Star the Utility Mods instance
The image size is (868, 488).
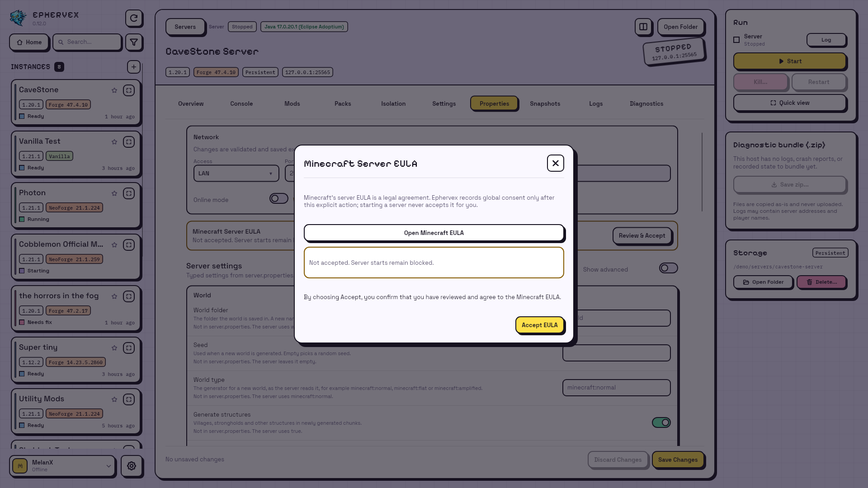(114, 399)
